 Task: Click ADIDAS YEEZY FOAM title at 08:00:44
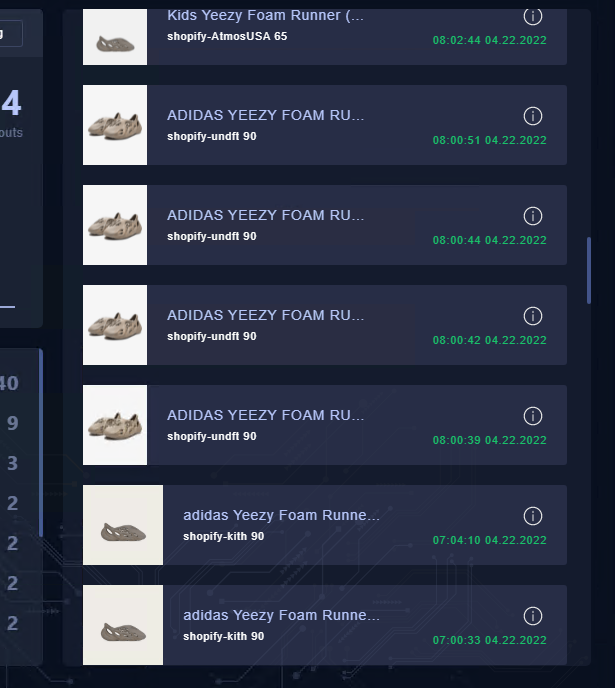click(x=265, y=215)
